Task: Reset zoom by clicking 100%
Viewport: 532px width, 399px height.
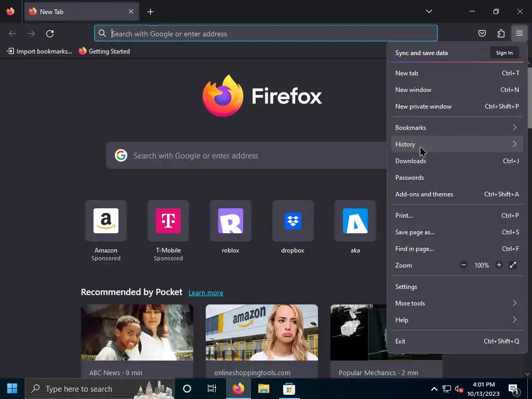Action: pos(482,265)
